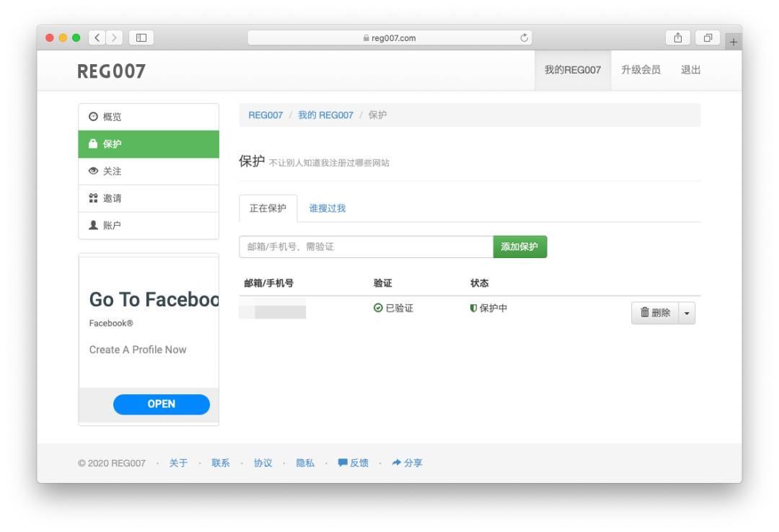This screenshot has width=779, height=532.
Task: Select the clock icon beside 概览
Action: [x=92, y=116]
